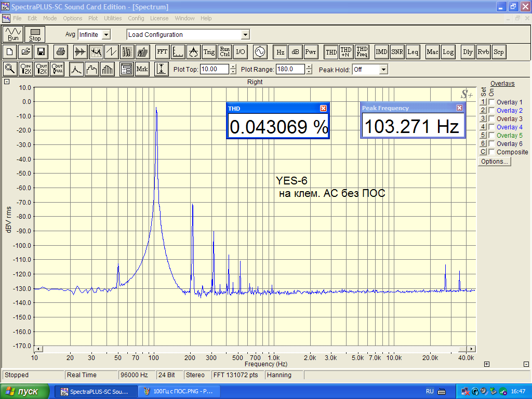
Task: Click the overlay Options... button
Action: pos(495,162)
